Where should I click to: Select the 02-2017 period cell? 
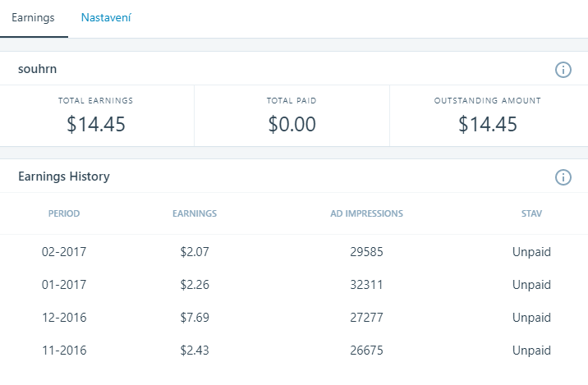tap(64, 251)
